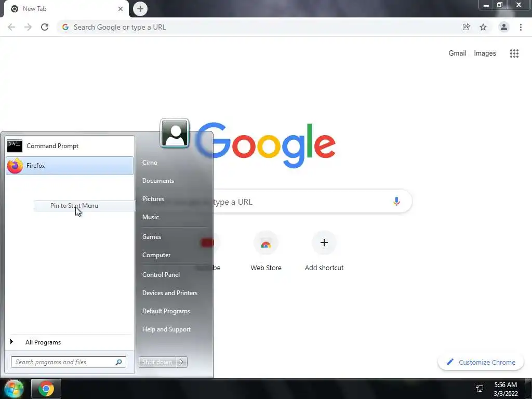Click the Command Prompt label
The image size is (532, 399).
[52, 146]
